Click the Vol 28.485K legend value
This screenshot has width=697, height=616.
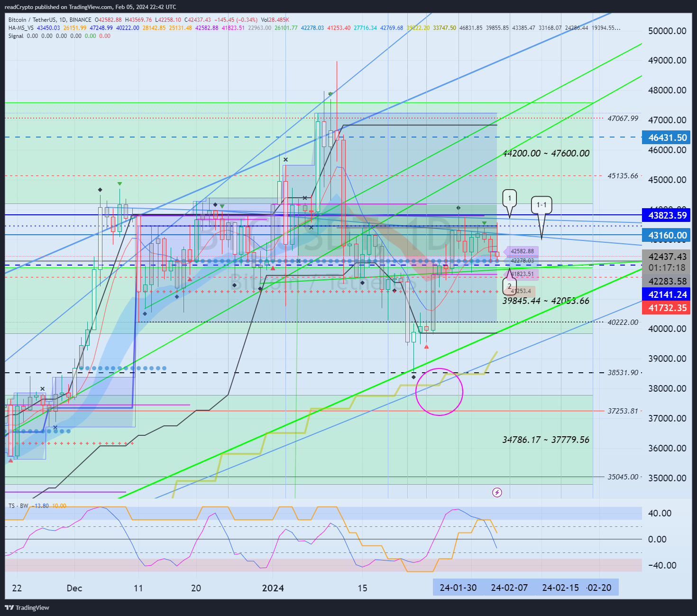(x=275, y=20)
